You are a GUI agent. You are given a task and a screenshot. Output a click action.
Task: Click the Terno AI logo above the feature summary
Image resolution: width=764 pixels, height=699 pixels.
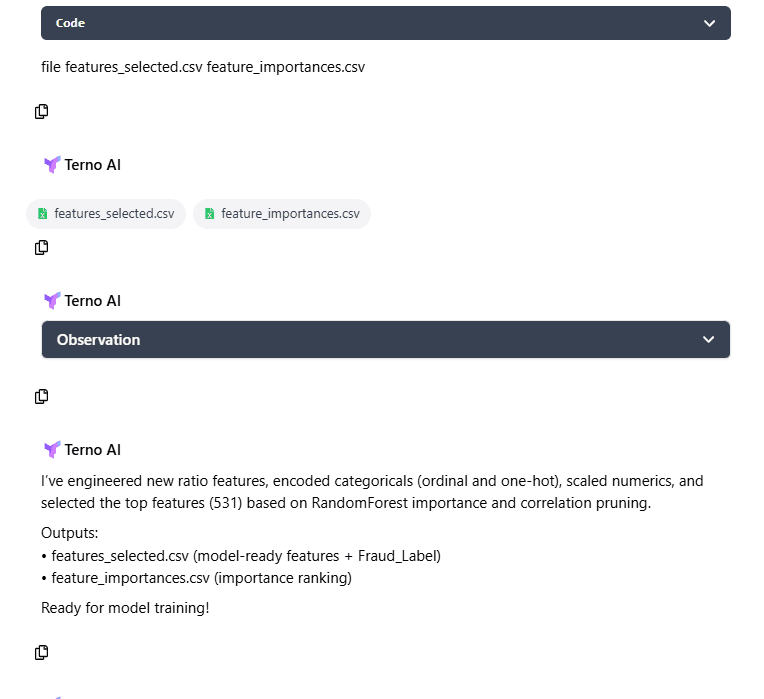pyautogui.click(x=52, y=450)
